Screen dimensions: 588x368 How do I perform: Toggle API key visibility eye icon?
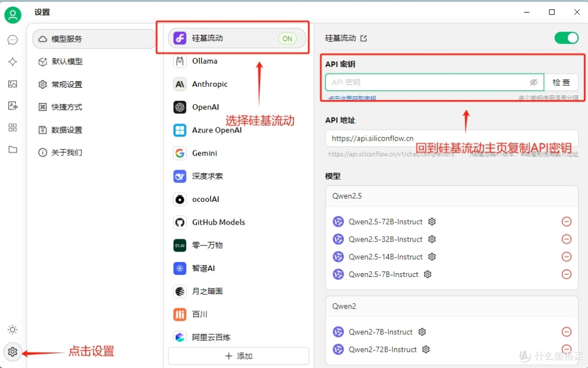(534, 82)
